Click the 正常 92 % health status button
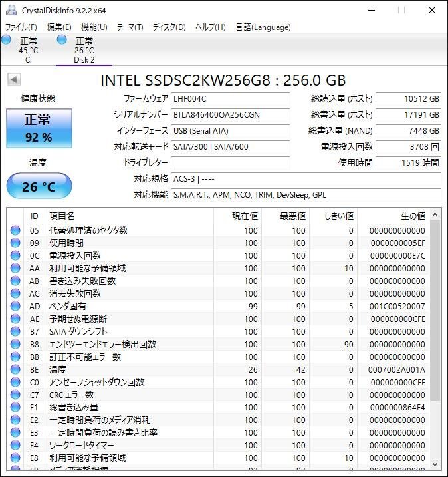This screenshot has height=477, width=448. pyautogui.click(x=39, y=128)
